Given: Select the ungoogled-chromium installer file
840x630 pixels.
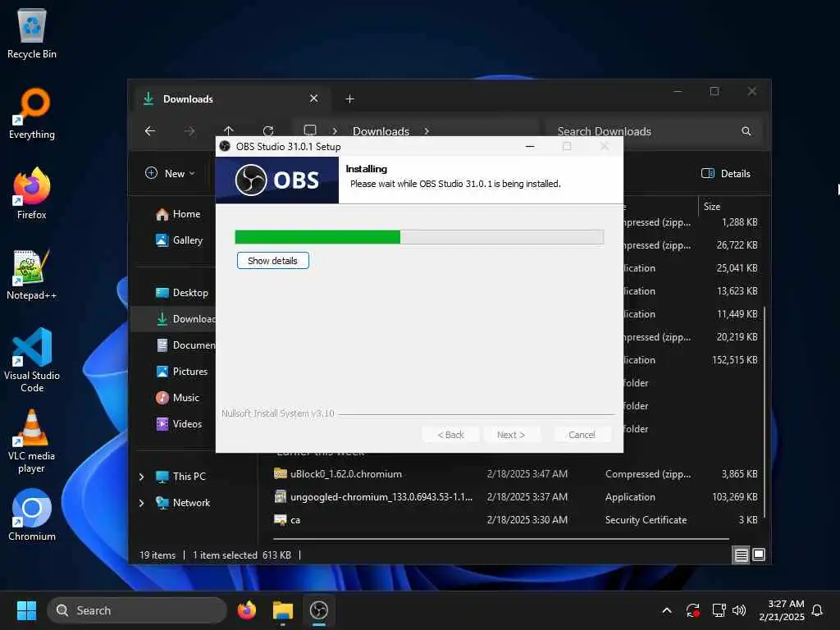Looking at the screenshot, I should (374, 497).
